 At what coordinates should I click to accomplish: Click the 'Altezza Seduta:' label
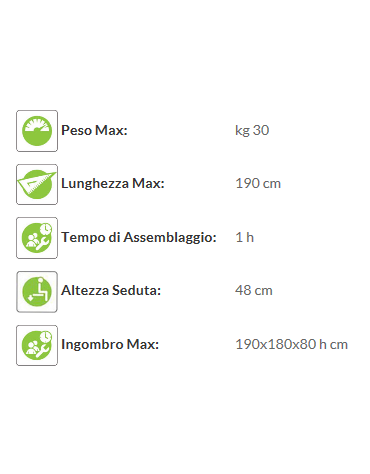coord(111,290)
